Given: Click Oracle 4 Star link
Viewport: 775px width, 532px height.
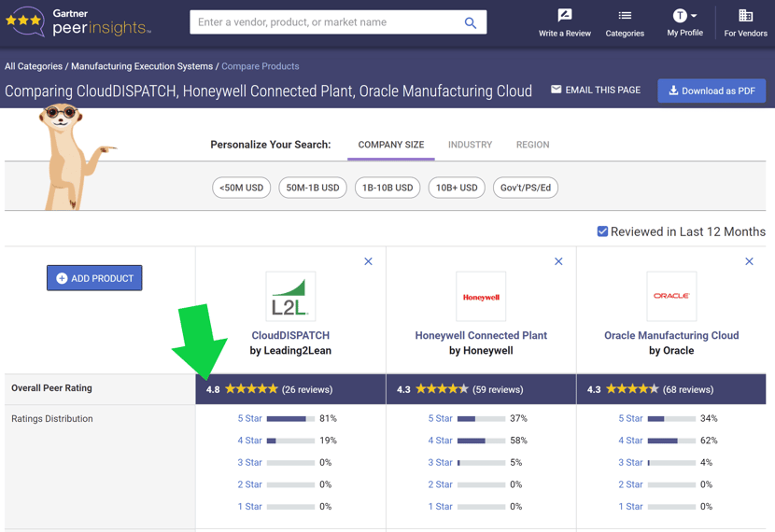Looking at the screenshot, I should coord(630,441).
